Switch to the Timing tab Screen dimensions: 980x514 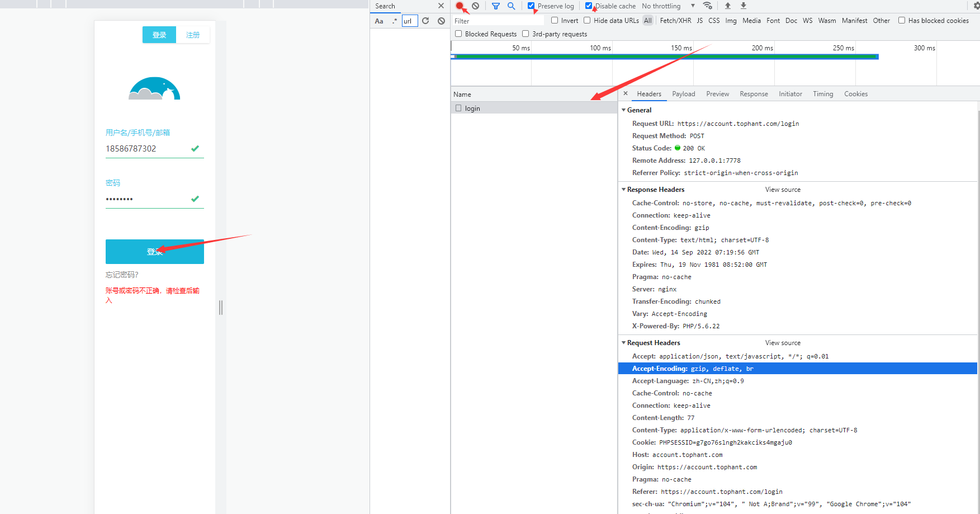[823, 94]
